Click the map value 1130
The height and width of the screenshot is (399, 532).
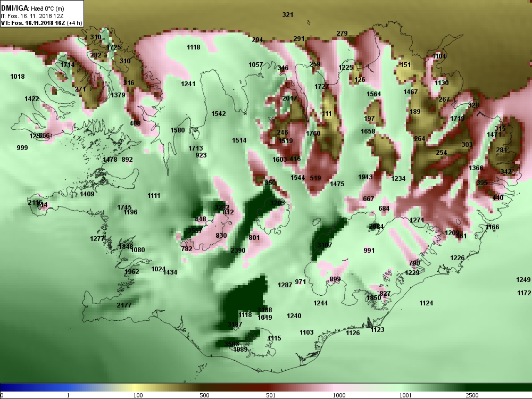tap(442, 83)
